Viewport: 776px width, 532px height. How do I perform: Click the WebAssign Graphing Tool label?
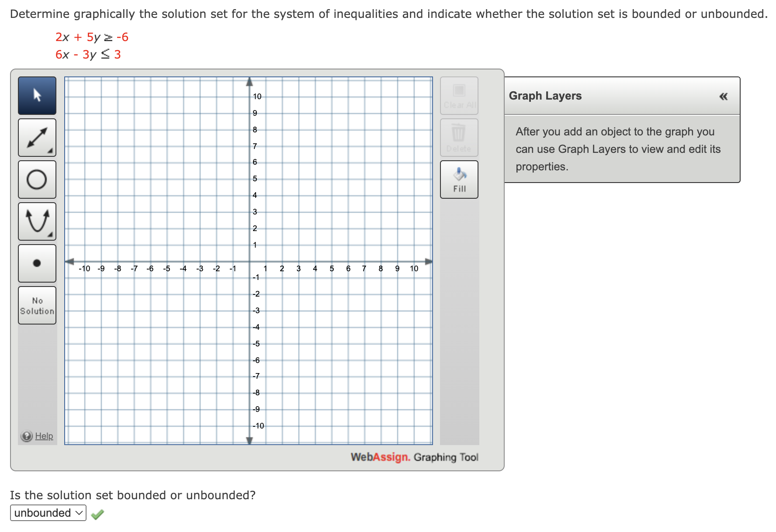point(415,457)
